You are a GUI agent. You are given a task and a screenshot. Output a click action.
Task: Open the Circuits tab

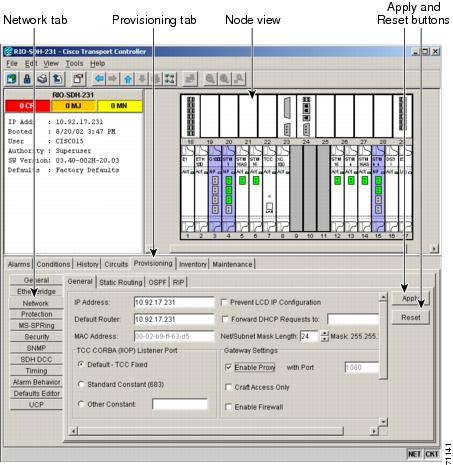[x=116, y=264]
